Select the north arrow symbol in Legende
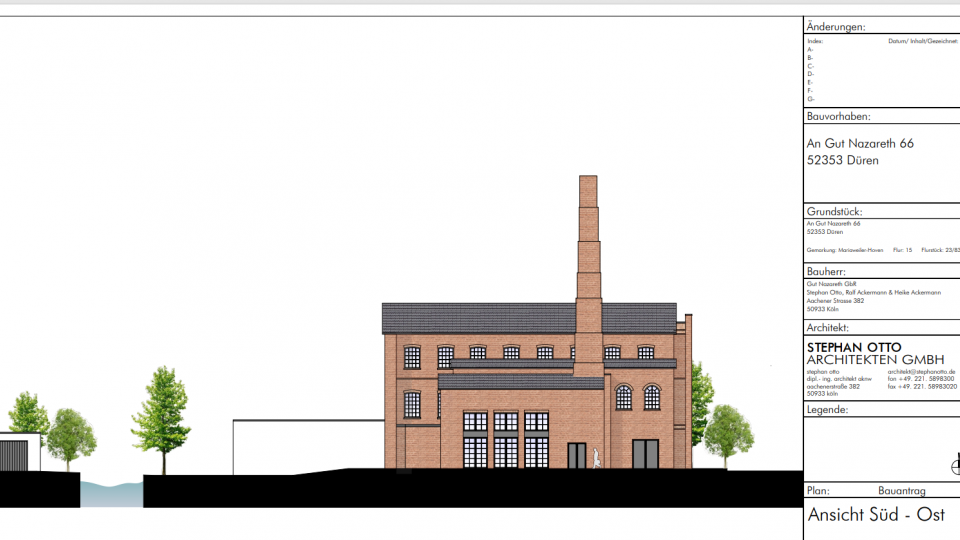 pos(954,464)
